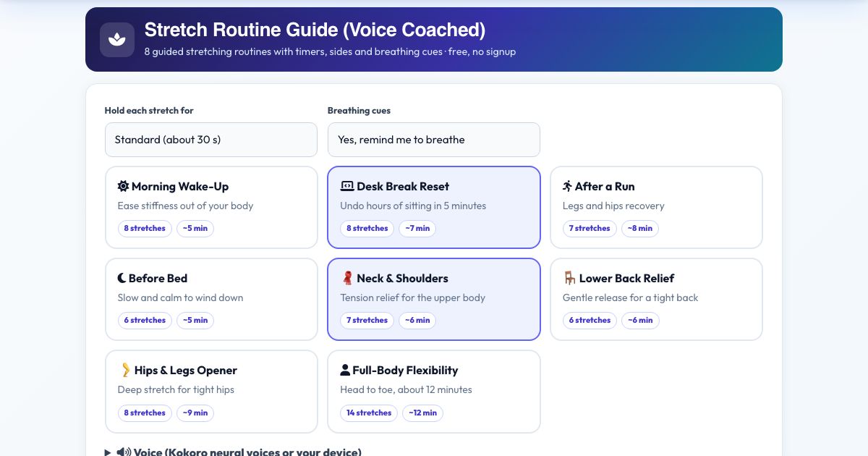Image resolution: width=868 pixels, height=456 pixels.
Task: Click the '~7 min' badge on Desk Break Reset
Action: coord(417,228)
